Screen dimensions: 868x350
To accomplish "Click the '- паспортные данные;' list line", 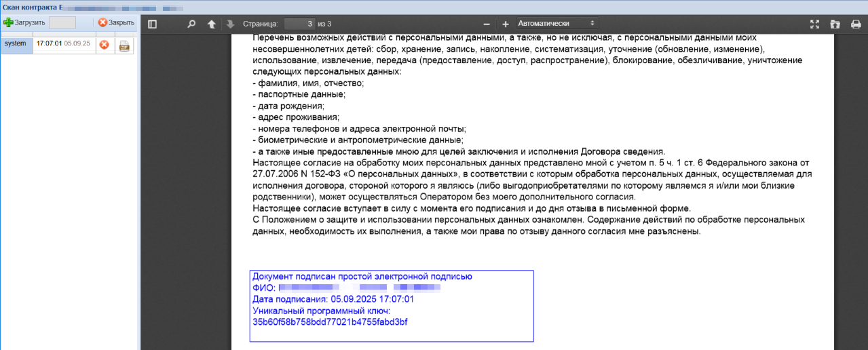I will [x=299, y=94].
